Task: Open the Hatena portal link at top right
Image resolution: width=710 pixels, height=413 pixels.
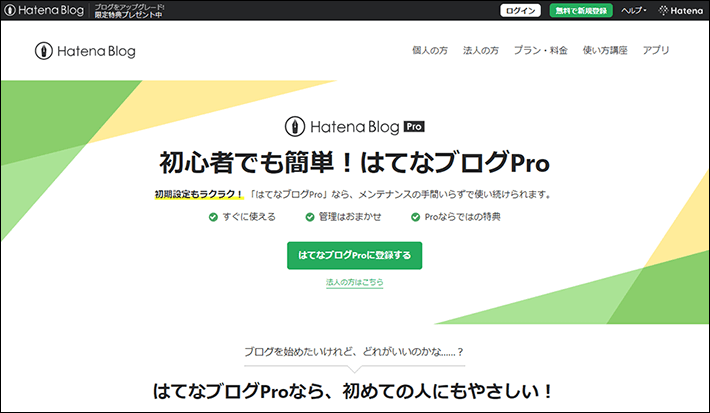Action: point(681,10)
